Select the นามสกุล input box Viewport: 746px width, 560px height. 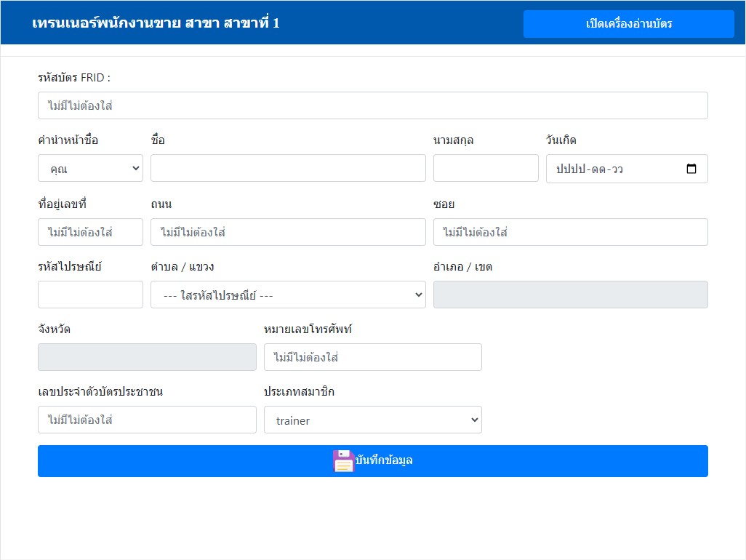(x=486, y=168)
